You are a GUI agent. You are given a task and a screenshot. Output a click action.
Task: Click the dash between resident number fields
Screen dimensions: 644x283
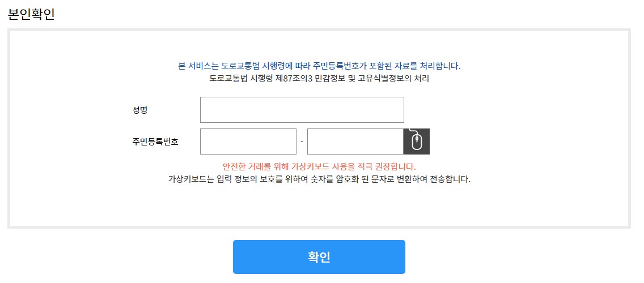[302, 141]
